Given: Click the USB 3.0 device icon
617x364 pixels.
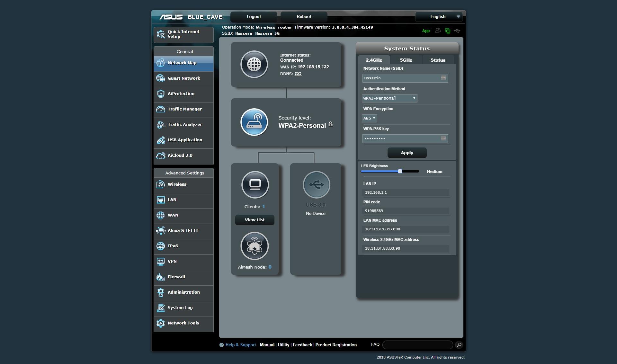Looking at the screenshot, I should click(317, 185).
